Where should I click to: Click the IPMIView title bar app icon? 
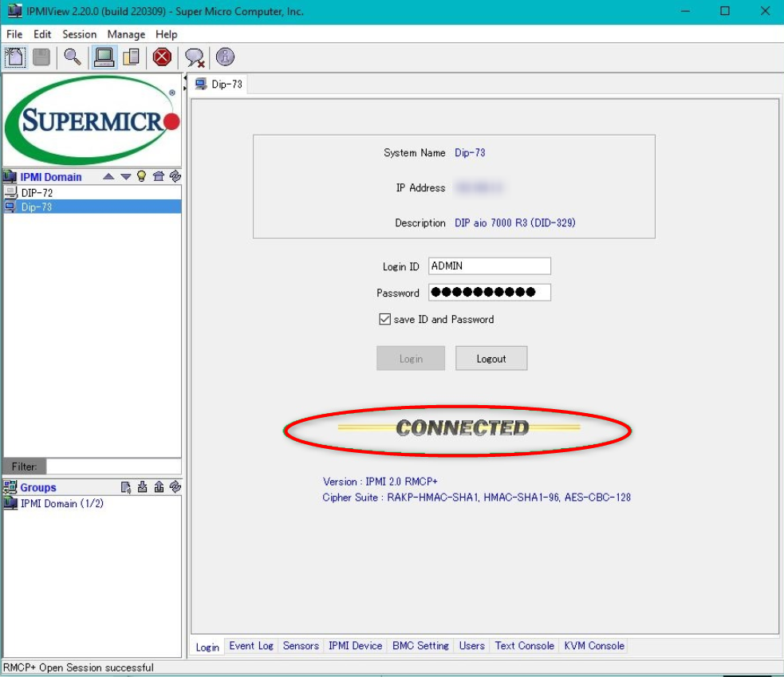coord(14,10)
